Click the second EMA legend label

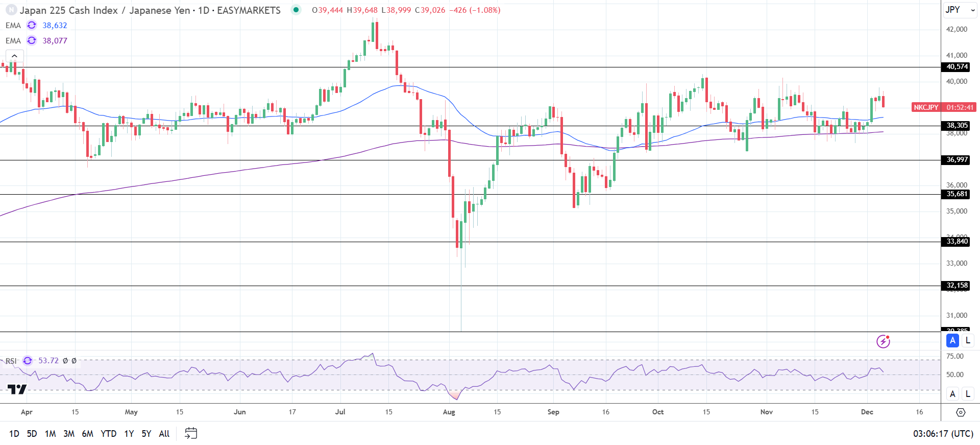(x=13, y=41)
